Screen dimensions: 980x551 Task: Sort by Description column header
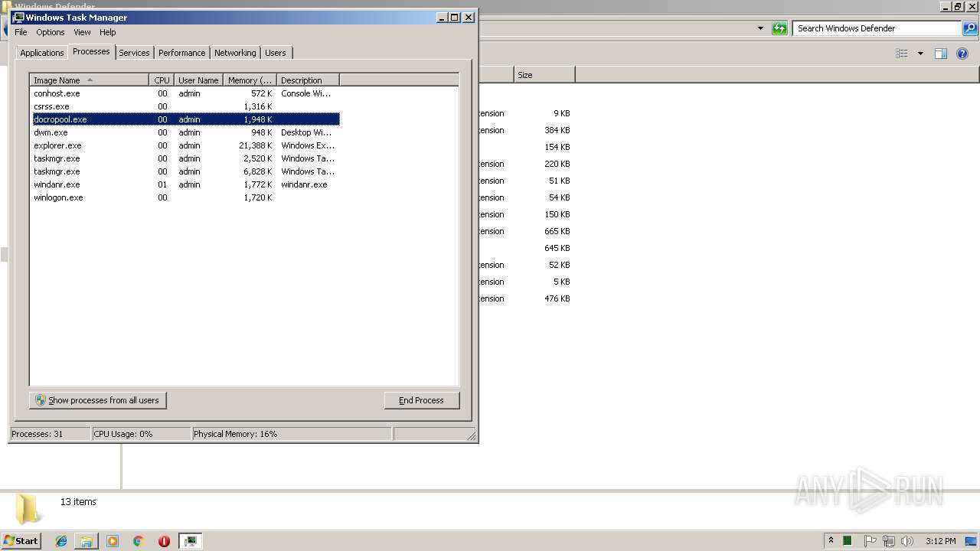click(x=308, y=80)
